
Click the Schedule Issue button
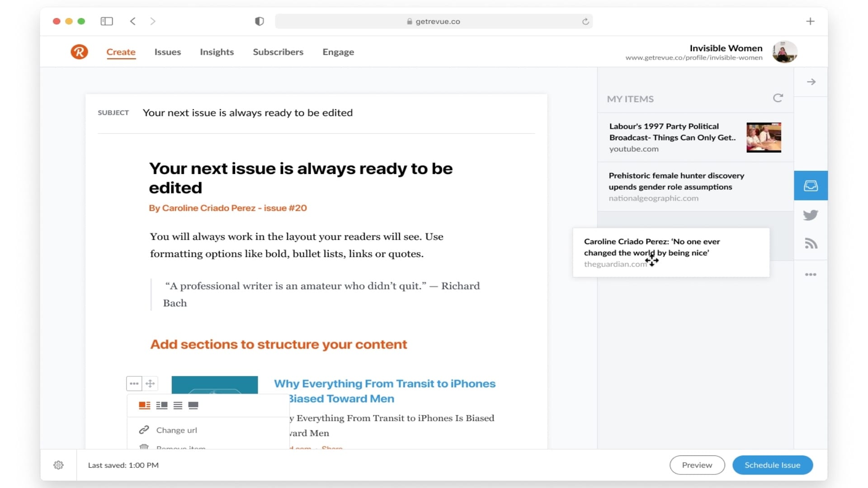click(773, 465)
